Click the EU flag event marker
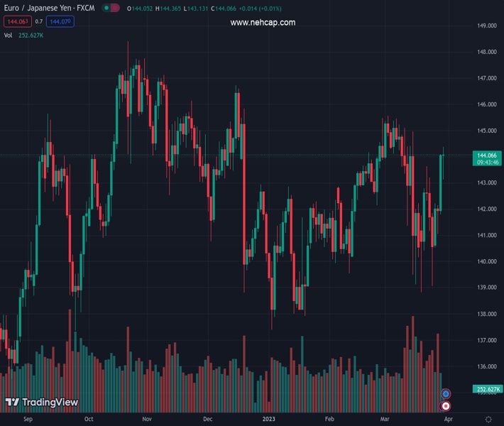 (x=446, y=393)
